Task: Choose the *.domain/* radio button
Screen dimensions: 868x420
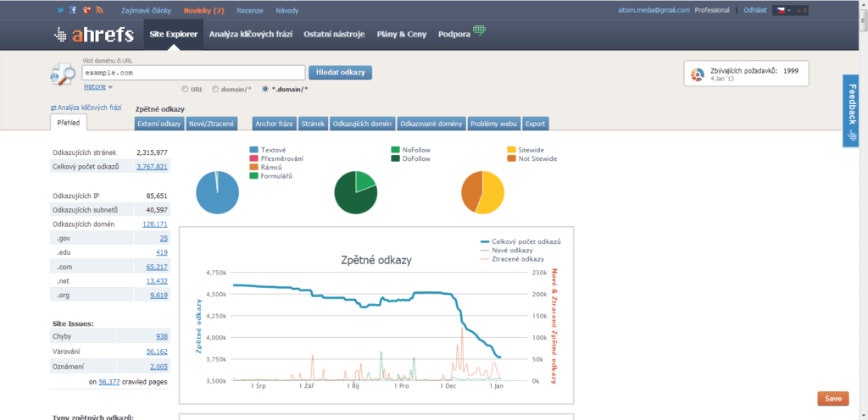Action: [x=265, y=89]
